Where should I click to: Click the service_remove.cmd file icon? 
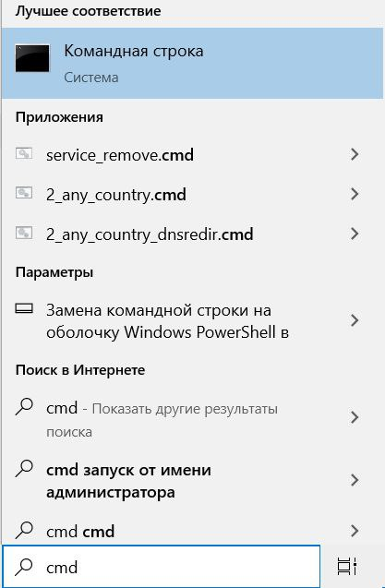24,153
